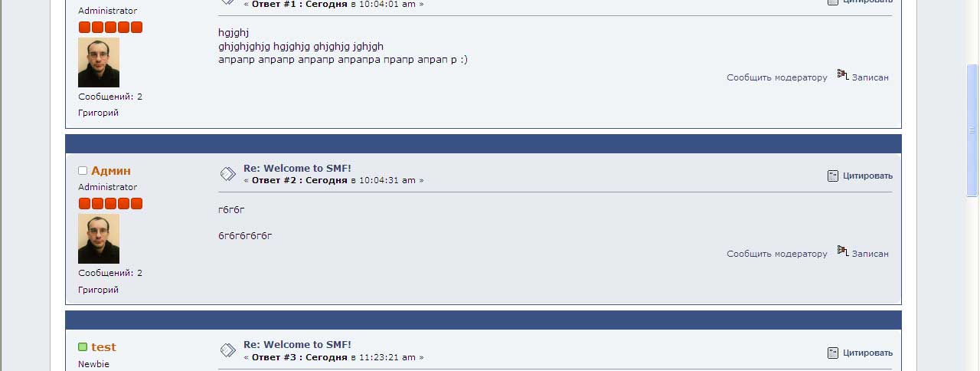Click green online status indicator next to test
The image size is (980, 371).
click(83, 347)
